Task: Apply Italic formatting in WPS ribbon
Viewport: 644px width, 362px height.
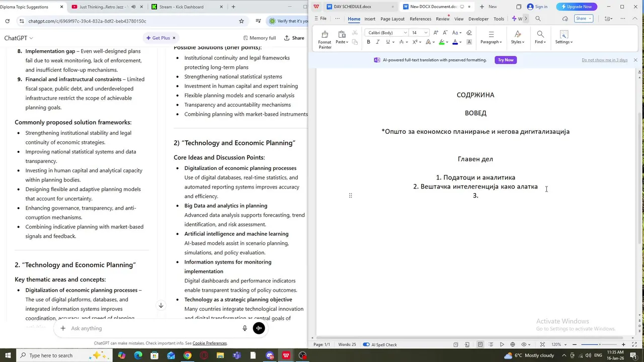Action: tap(378, 42)
